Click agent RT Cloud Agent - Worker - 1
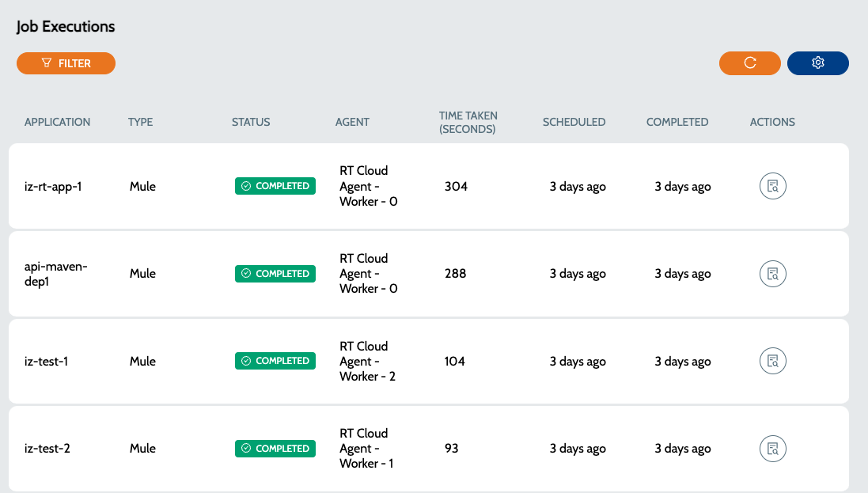Viewport: 868px width, 493px height. click(x=366, y=448)
